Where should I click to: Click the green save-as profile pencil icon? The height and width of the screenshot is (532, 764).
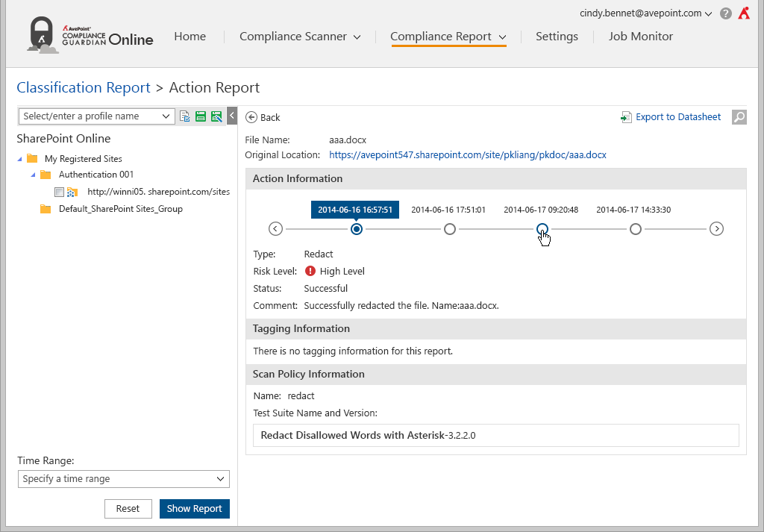[x=216, y=116]
